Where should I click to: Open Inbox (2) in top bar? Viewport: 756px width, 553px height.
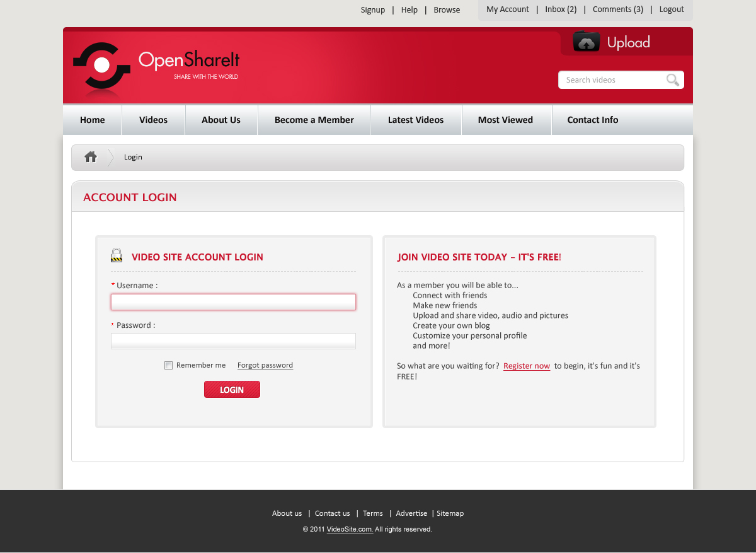pos(561,9)
